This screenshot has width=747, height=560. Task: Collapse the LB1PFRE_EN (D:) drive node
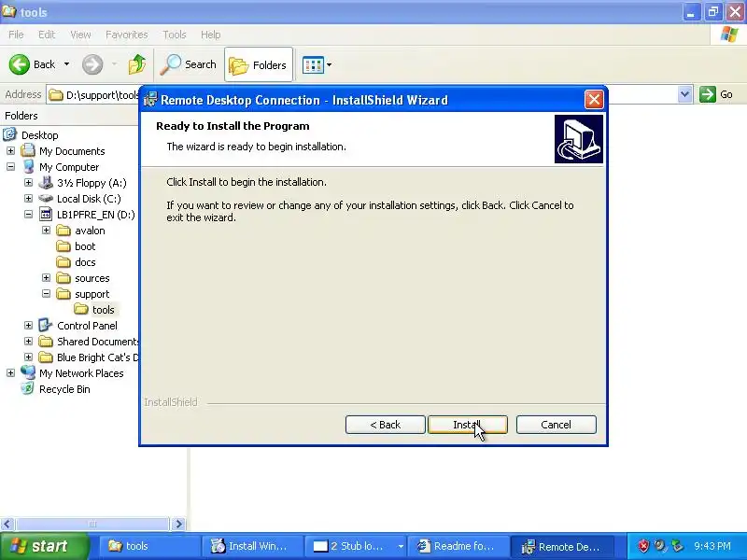[x=28, y=215]
